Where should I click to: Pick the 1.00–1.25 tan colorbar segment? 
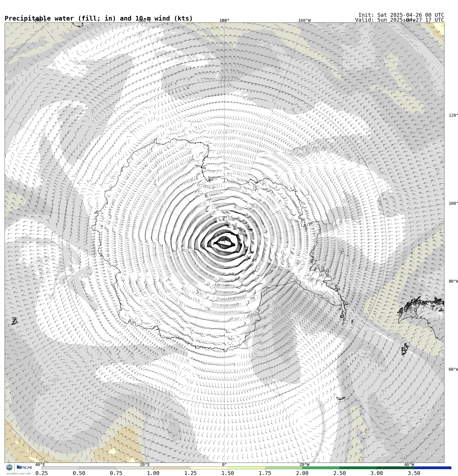click(172, 468)
